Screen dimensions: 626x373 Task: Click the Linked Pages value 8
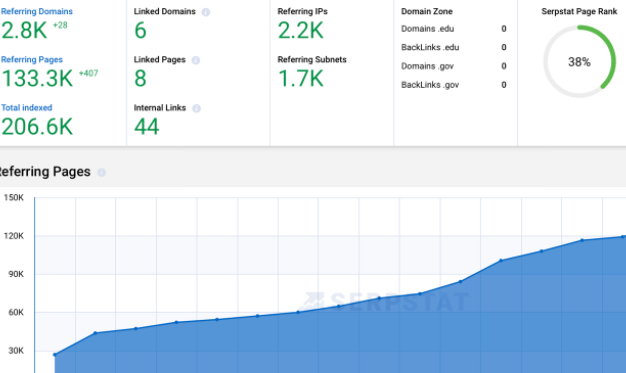[x=140, y=78]
